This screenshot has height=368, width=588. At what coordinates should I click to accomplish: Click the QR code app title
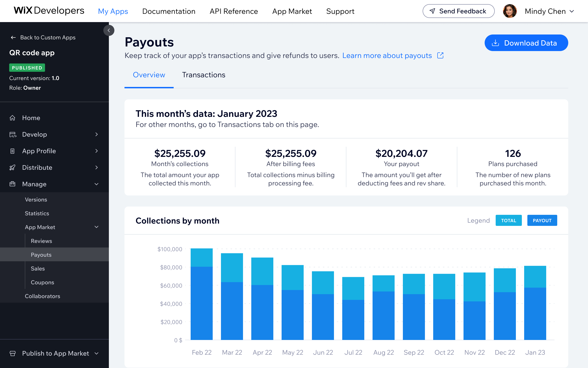point(32,53)
